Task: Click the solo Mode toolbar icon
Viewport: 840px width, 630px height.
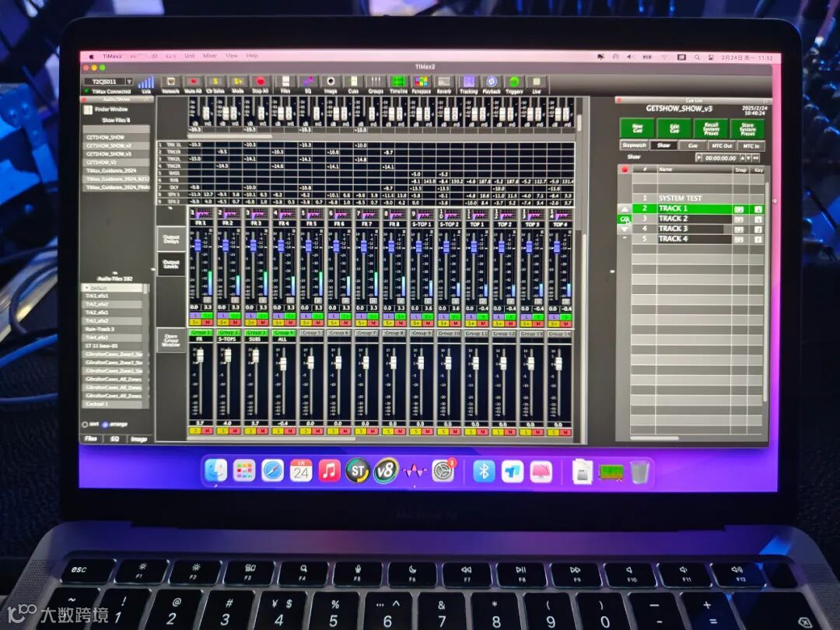Action: (238, 82)
